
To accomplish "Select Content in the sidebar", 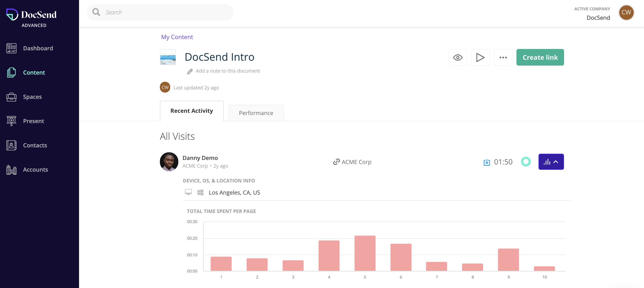I will (x=34, y=73).
